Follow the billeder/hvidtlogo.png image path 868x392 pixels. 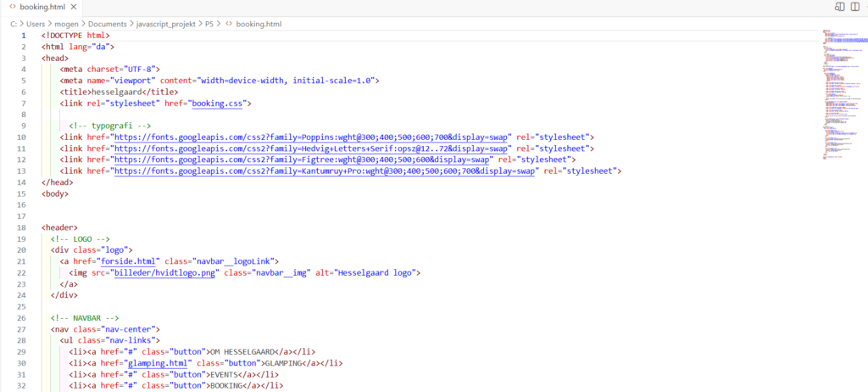pos(167,273)
